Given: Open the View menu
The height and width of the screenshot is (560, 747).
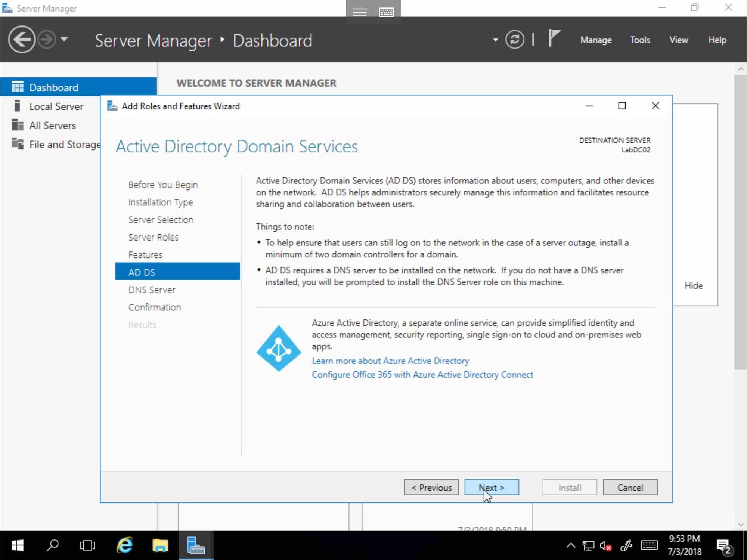Looking at the screenshot, I should click(678, 40).
